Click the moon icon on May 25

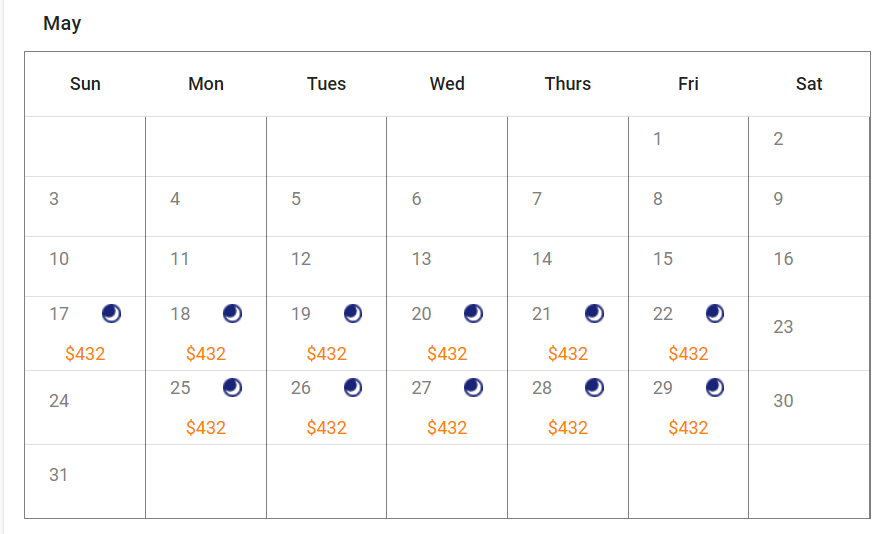[x=232, y=388]
